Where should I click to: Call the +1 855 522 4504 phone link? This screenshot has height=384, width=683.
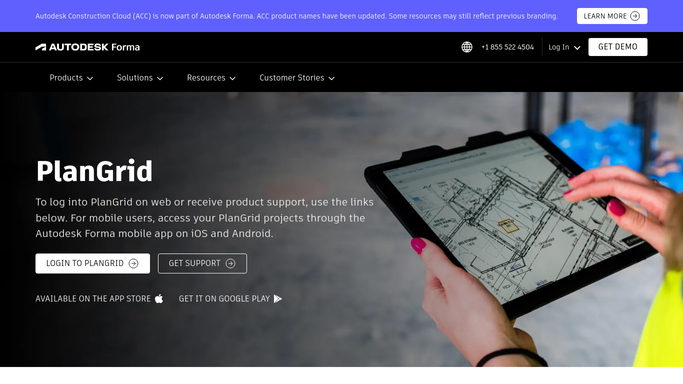(x=507, y=47)
